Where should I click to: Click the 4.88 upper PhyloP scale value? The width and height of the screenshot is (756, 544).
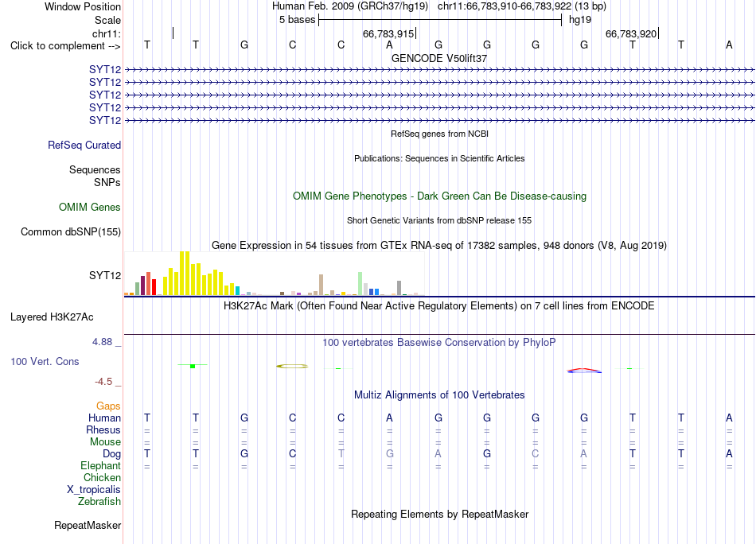coord(102,342)
